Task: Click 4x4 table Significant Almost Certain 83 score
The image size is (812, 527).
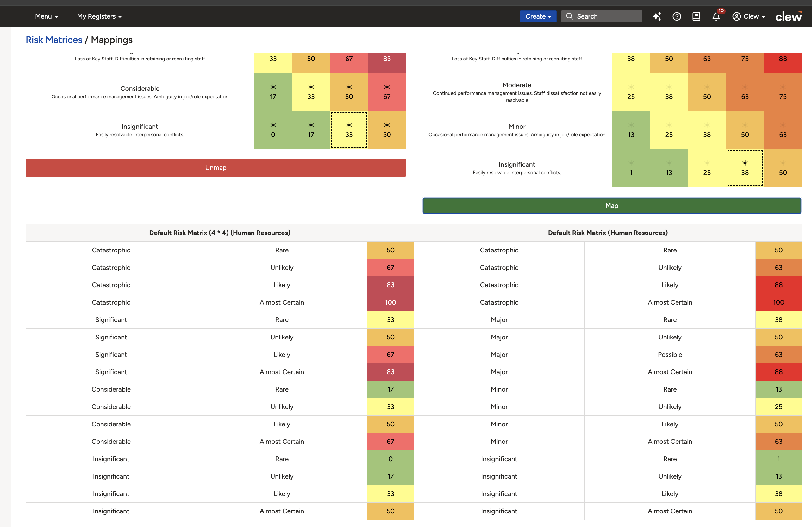Action: pos(390,372)
